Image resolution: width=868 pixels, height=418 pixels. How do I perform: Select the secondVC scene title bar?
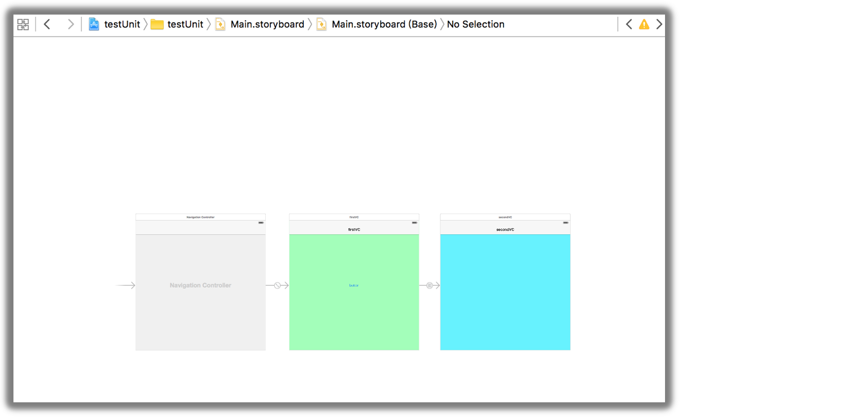tap(505, 217)
